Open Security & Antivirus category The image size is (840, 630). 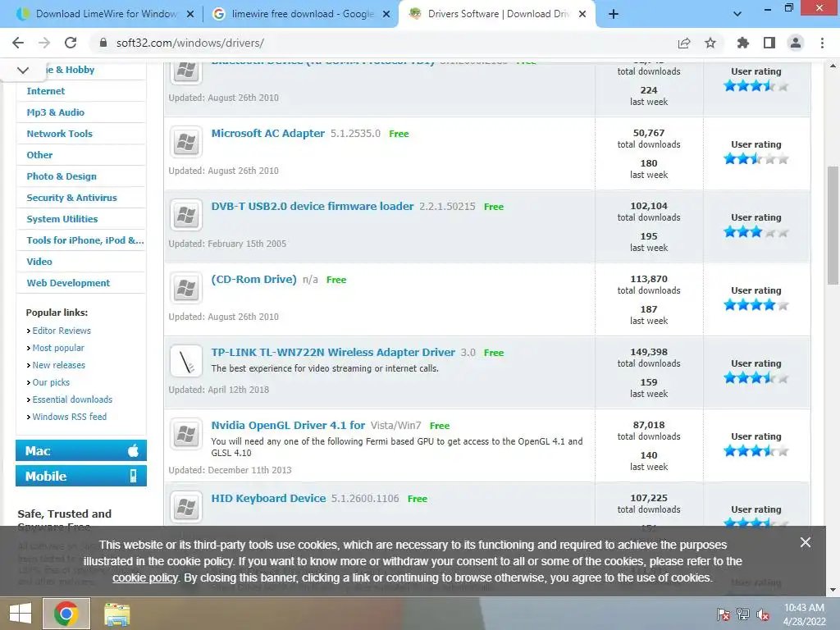pyautogui.click(x=72, y=198)
